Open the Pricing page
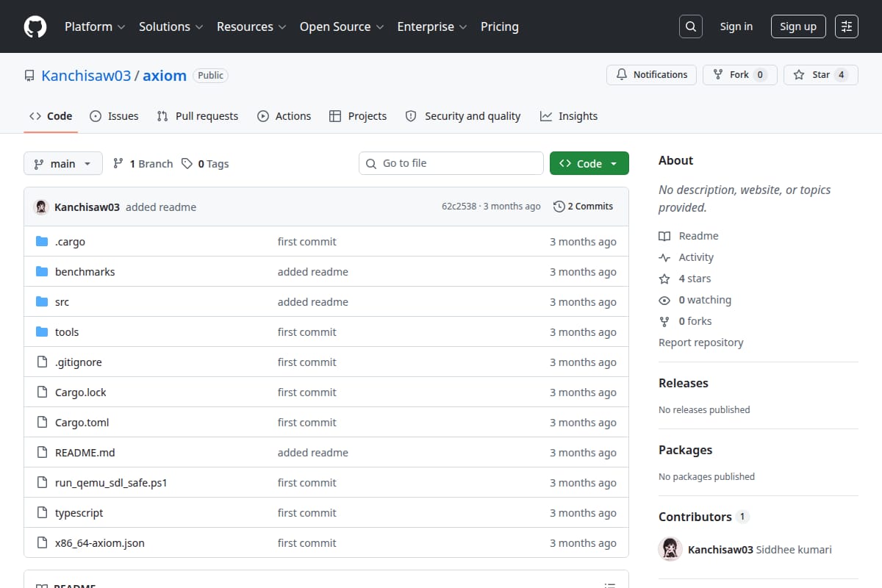882x588 pixels. tap(500, 26)
